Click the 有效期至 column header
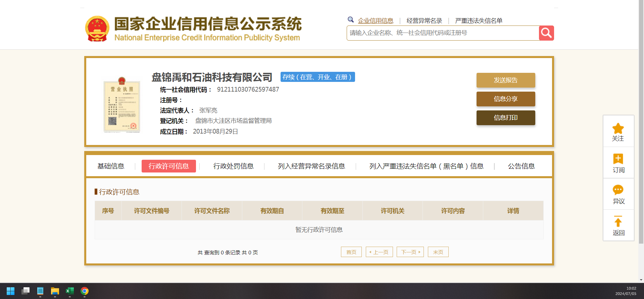Image resolution: width=644 pixels, height=299 pixels. click(x=333, y=211)
